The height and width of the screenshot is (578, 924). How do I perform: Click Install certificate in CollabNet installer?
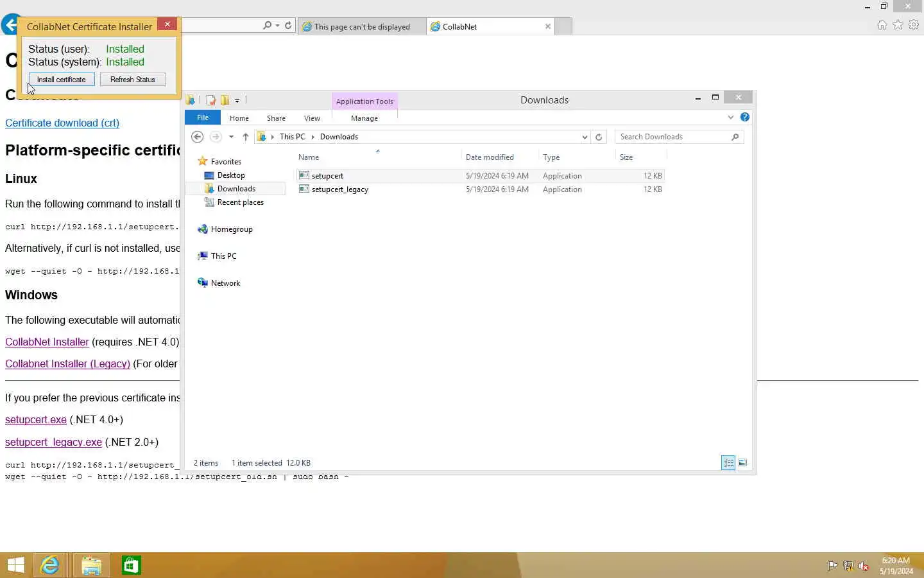click(x=62, y=80)
